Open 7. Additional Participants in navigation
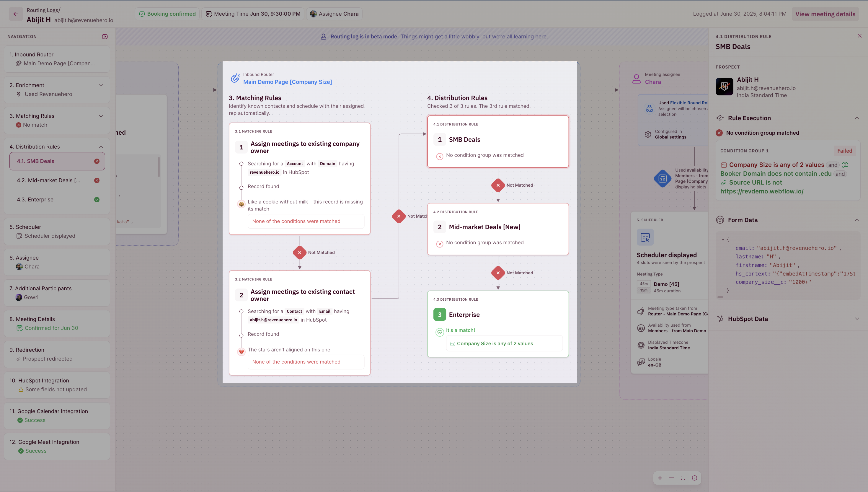 pos(57,293)
